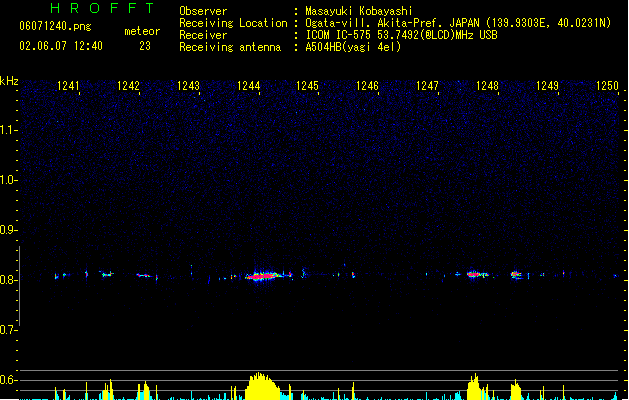Click time marker 1245
Screen dimensions: 629x400
307,86
